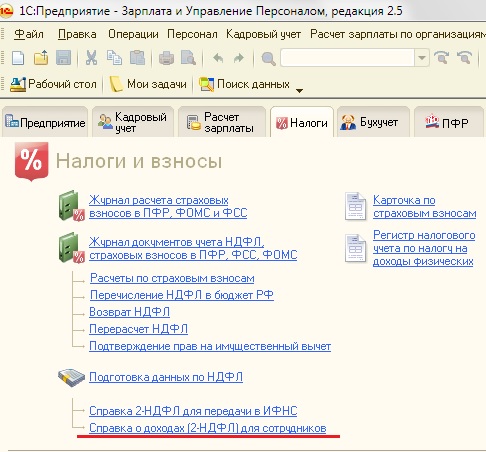Switch to the Кадровый учет tab

(x=133, y=122)
